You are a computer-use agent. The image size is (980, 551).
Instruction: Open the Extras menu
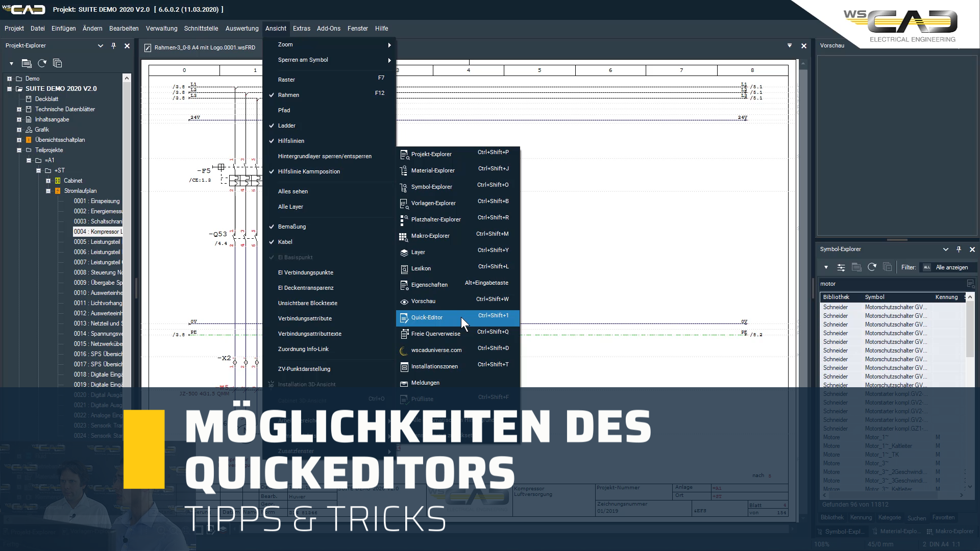[x=302, y=29]
